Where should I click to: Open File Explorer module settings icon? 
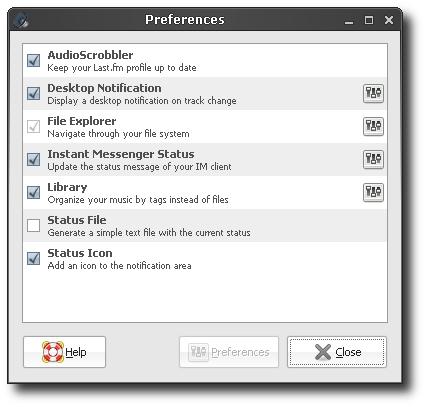tap(373, 126)
